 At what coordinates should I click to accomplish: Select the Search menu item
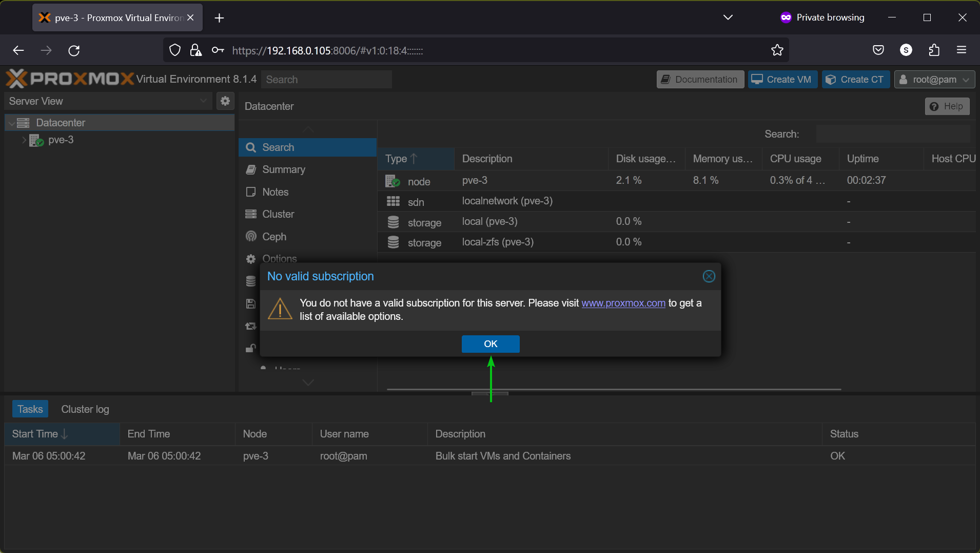(307, 147)
